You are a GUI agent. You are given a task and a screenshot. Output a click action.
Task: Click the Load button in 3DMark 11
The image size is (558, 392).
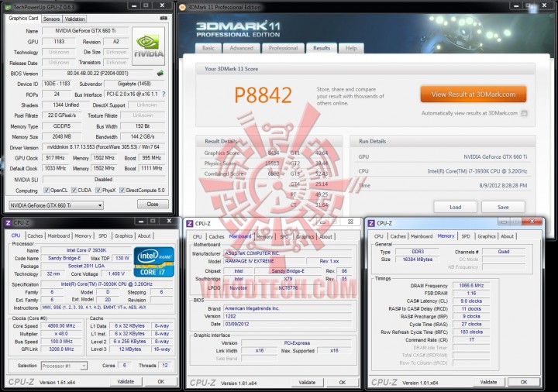point(456,207)
